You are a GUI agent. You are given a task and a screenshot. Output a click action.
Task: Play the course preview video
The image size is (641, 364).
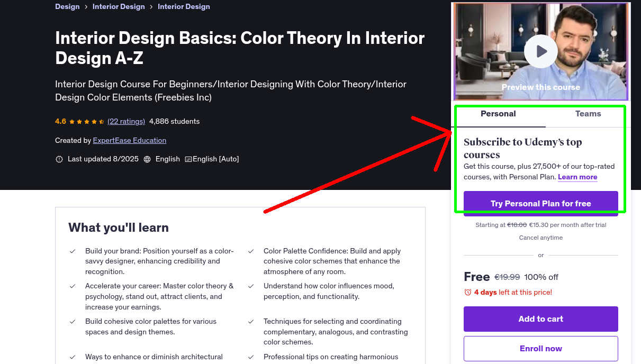[x=540, y=51]
